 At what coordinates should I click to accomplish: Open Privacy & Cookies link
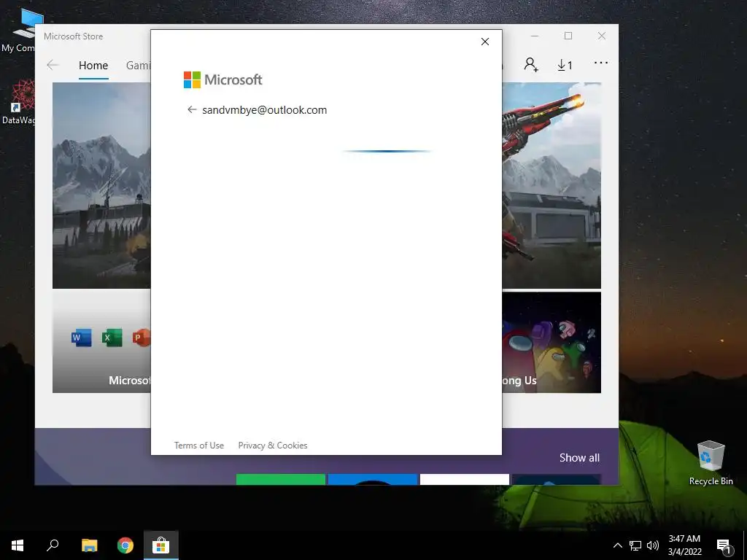pos(273,446)
